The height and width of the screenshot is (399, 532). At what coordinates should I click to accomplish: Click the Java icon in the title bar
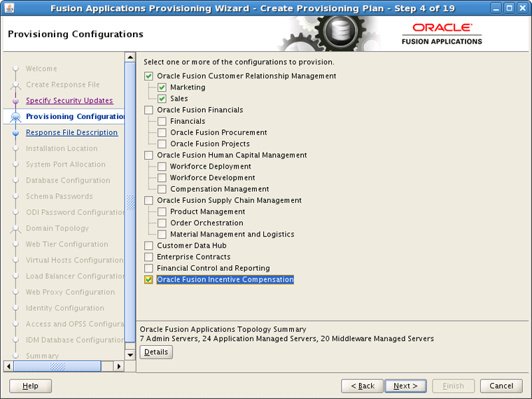tap(9, 8)
